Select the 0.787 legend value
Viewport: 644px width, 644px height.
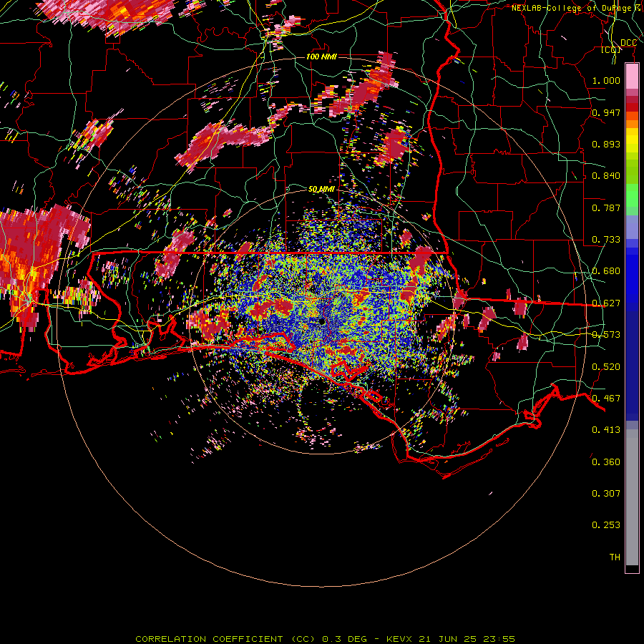click(606, 208)
